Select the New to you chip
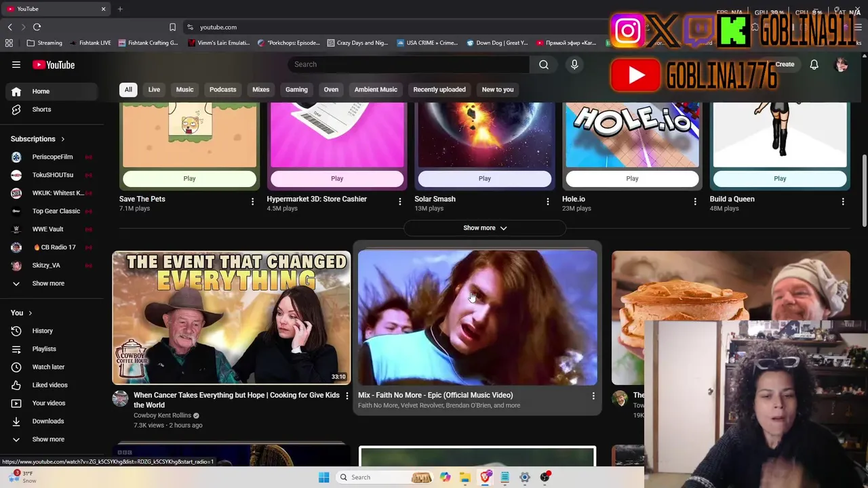 tap(498, 89)
